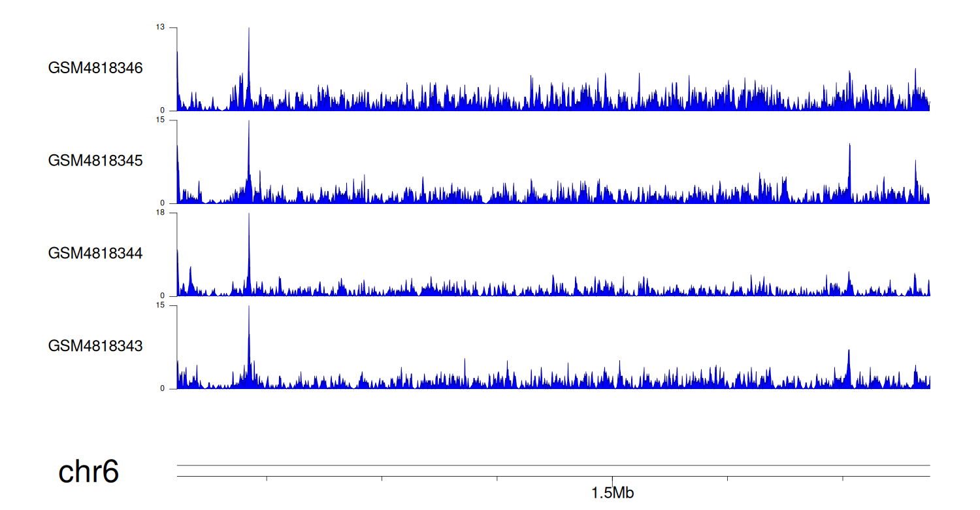Click y-axis maximum value 18 on GSM4818344
This screenshot has width=980, height=510.
coord(160,213)
